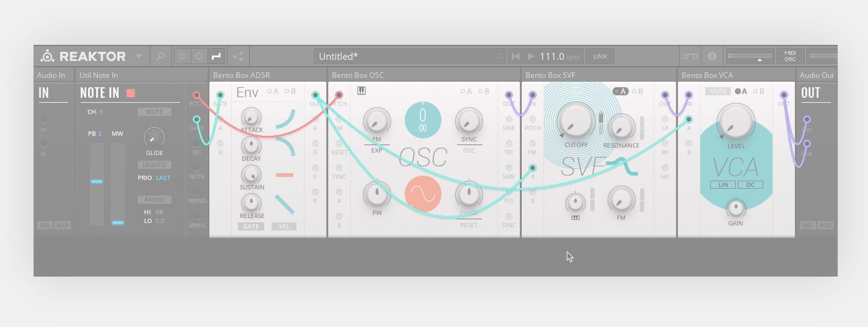The image size is (868, 327).
Task: Select modulation A radio on SVF
Action: (620, 92)
